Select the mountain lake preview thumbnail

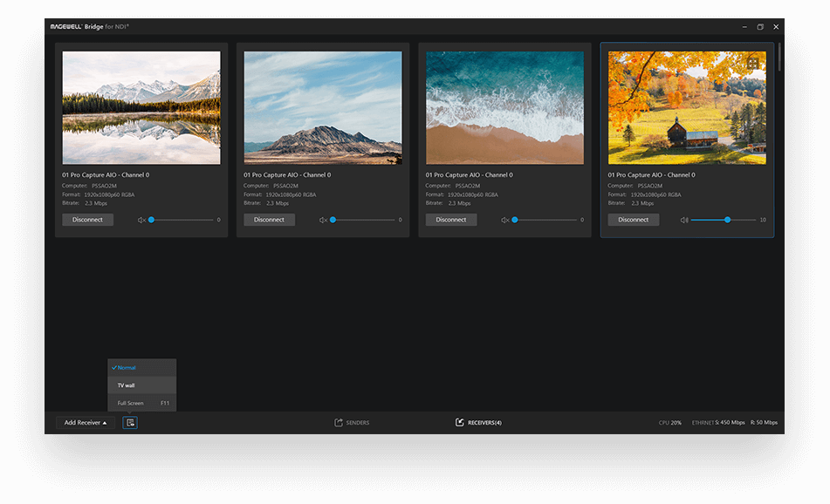141,108
